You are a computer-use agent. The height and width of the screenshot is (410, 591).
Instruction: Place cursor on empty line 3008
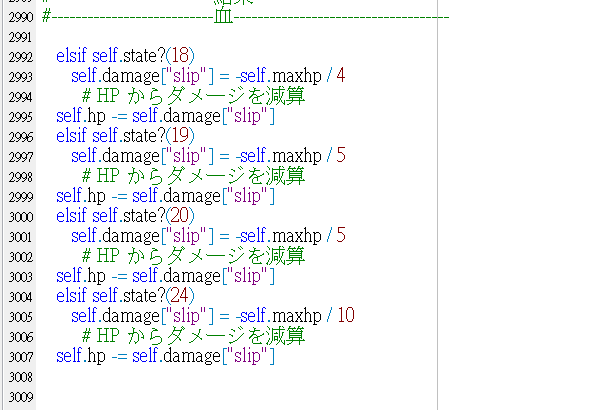[x=237, y=377]
